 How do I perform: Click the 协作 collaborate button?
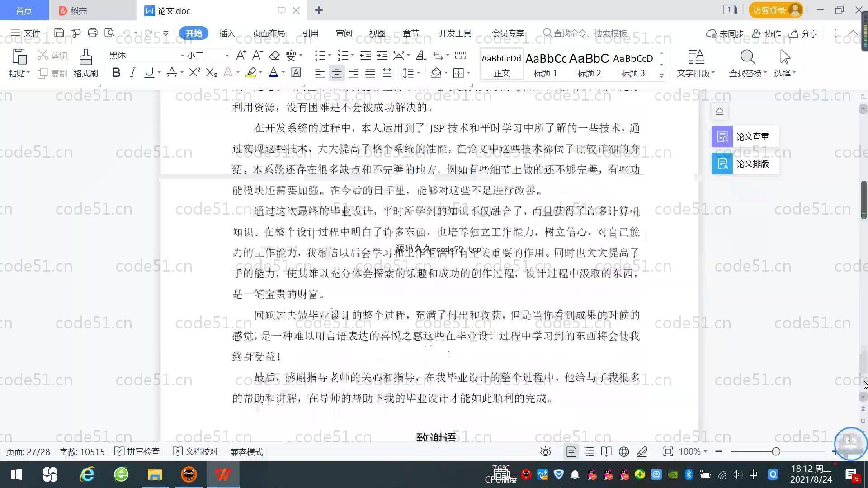[767, 33]
